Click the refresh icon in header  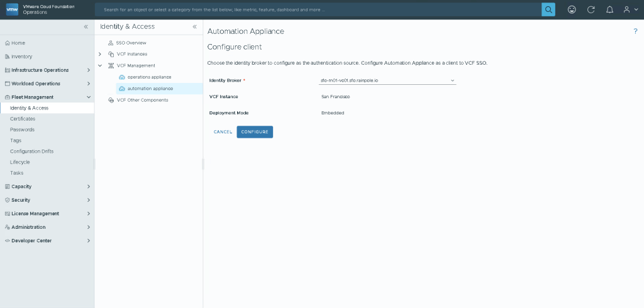591,9
